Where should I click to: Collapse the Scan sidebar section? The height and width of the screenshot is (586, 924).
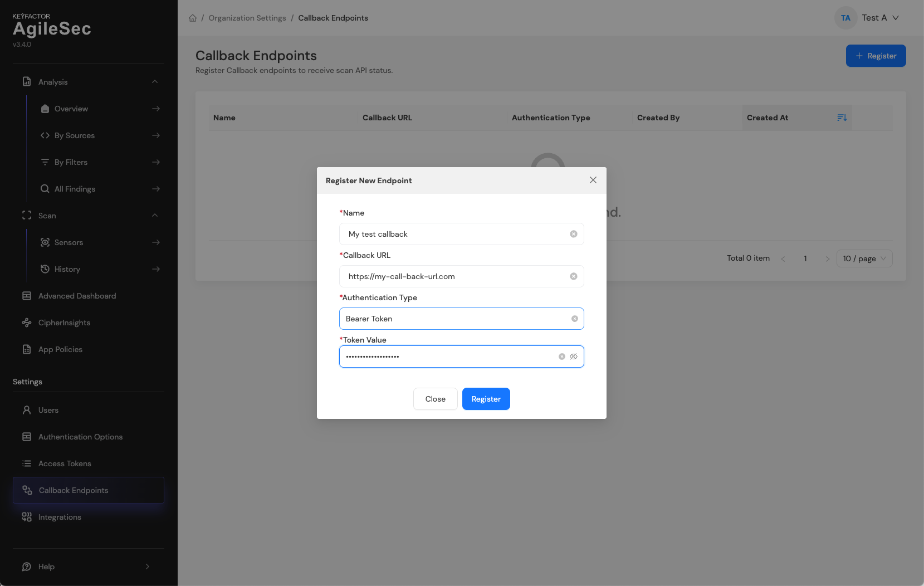[x=155, y=216]
